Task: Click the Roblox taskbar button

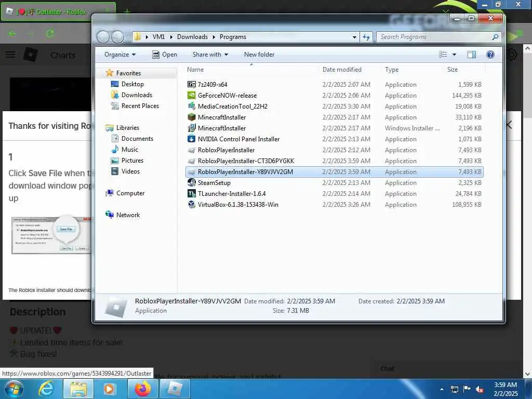Action: [x=174, y=389]
